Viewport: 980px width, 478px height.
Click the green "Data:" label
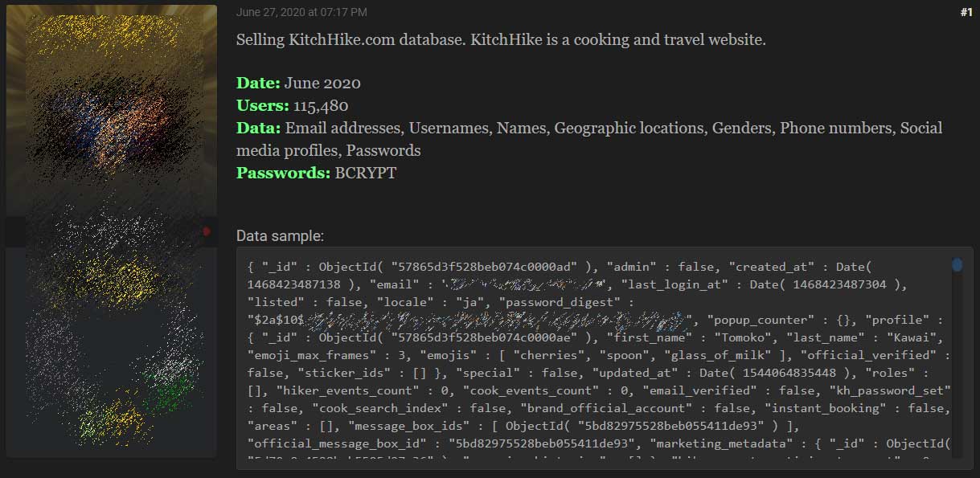[x=258, y=128]
